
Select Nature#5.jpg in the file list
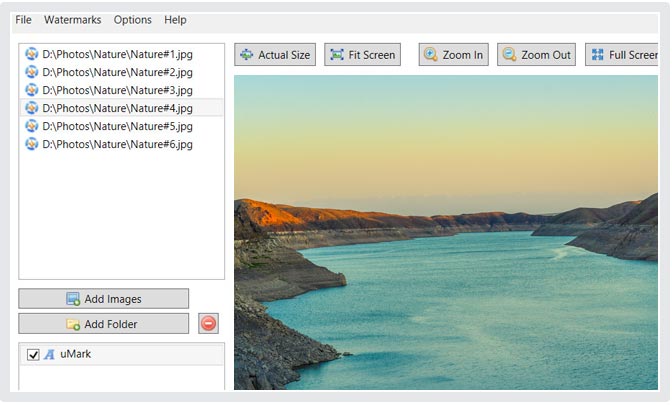[117, 126]
